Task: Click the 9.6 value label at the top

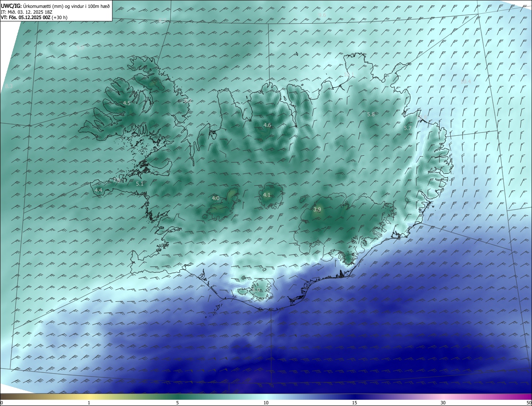Action: coord(322,15)
